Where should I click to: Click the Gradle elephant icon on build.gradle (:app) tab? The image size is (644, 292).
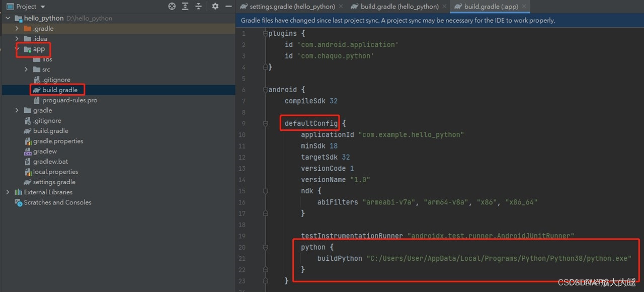458,7
